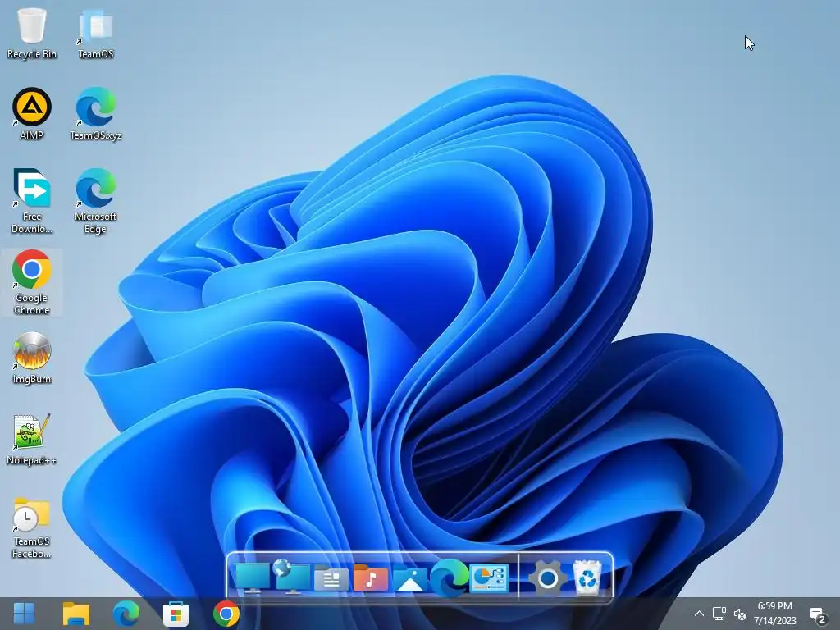Show hidden system tray icons
The width and height of the screenshot is (840, 630).
(699, 614)
